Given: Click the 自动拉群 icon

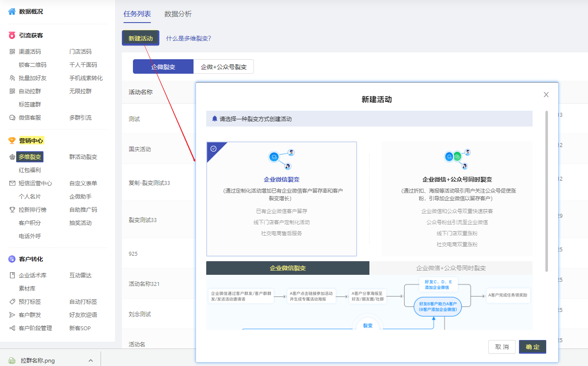Looking at the screenshot, I should coord(12,91).
